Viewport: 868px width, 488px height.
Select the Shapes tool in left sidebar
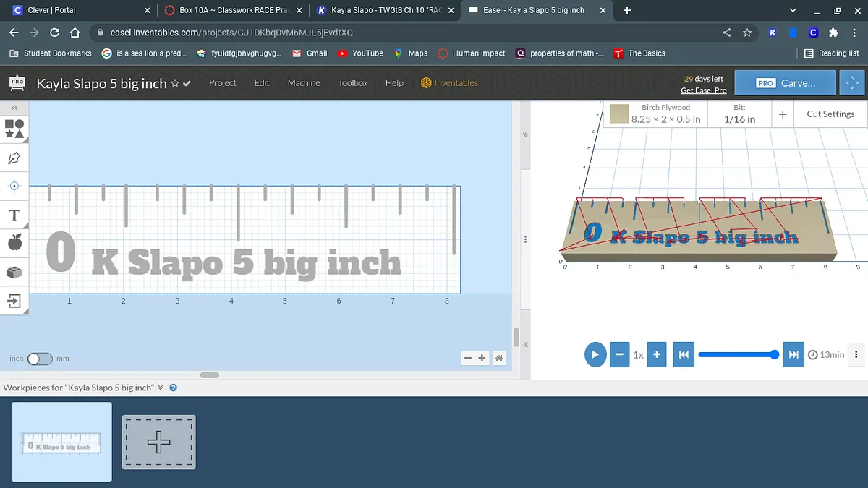(14, 129)
